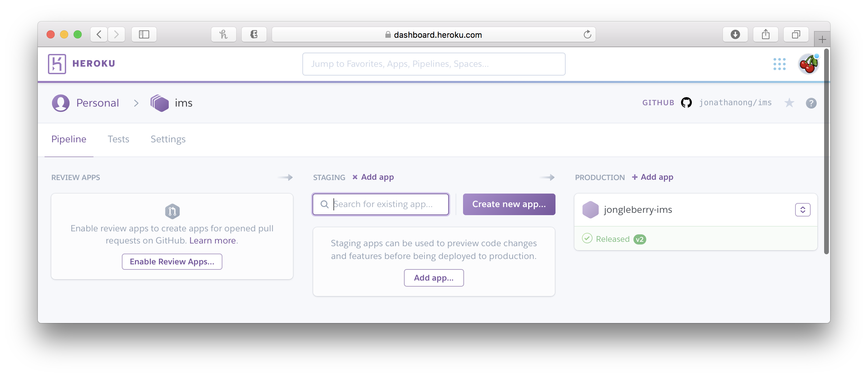868x377 pixels.
Task: Switch to the Tests tab
Action: point(118,139)
